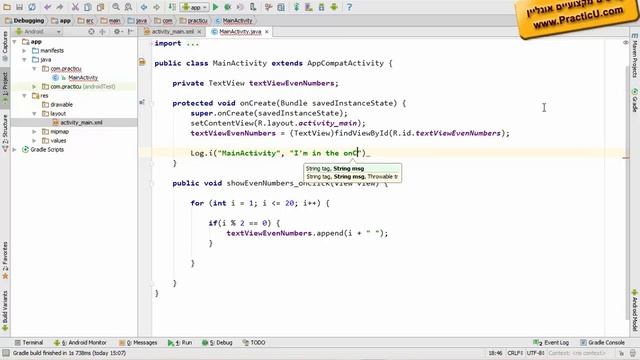
Task: Click Attach Debugger to Android Process icon
Action: pyautogui.click(x=253, y=7)
